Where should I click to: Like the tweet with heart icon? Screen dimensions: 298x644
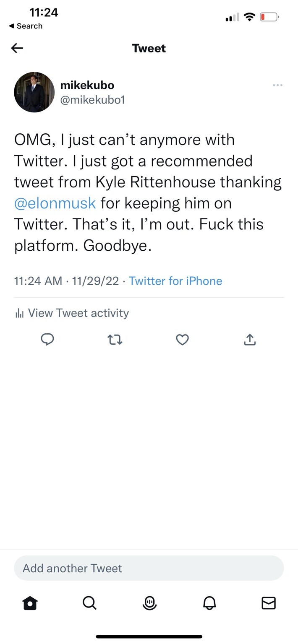click(x=182, y=339)
